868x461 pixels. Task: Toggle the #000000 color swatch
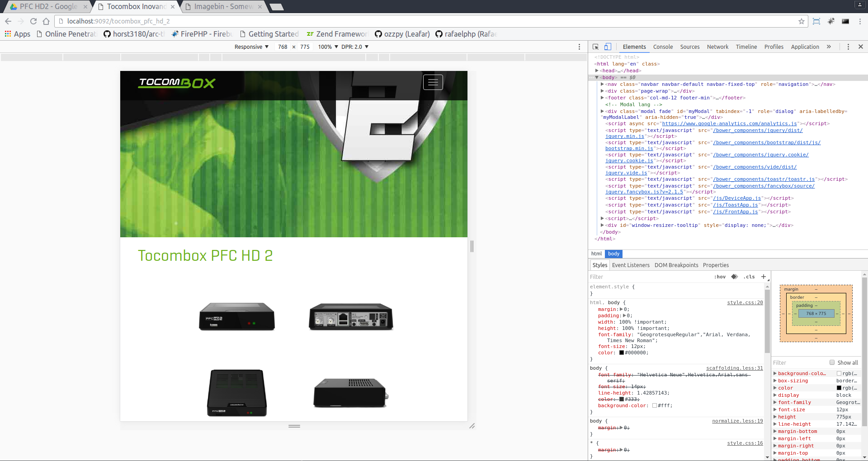click(x=622, y=353)
